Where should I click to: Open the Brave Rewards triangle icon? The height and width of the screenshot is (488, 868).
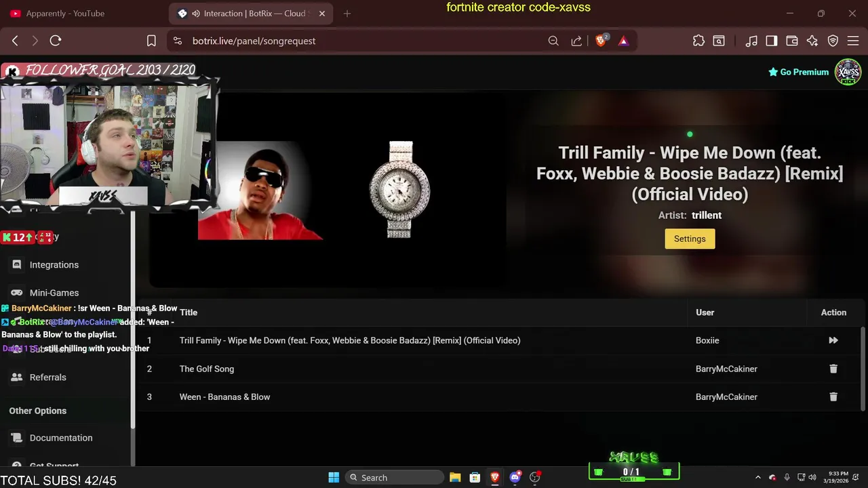click(x=623, y=41)
